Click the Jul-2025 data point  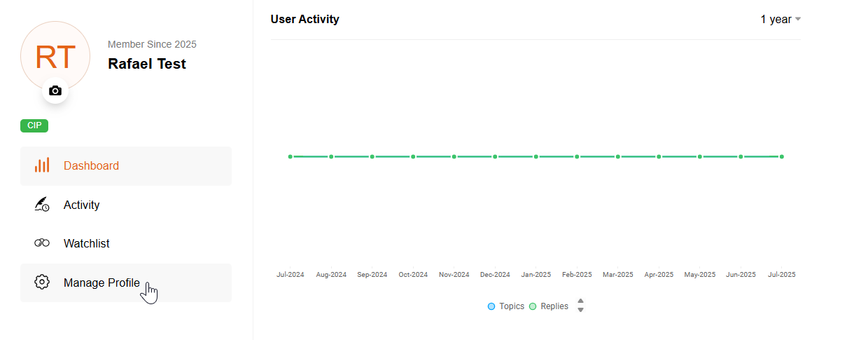(782, 156)
